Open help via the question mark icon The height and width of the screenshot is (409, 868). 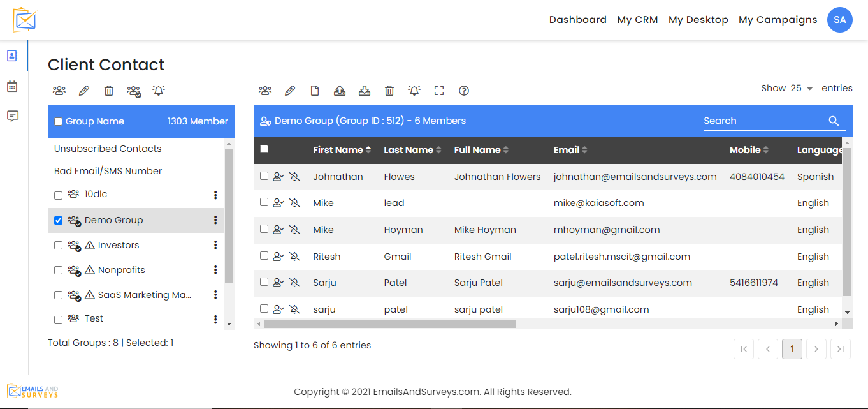(464, 91)
